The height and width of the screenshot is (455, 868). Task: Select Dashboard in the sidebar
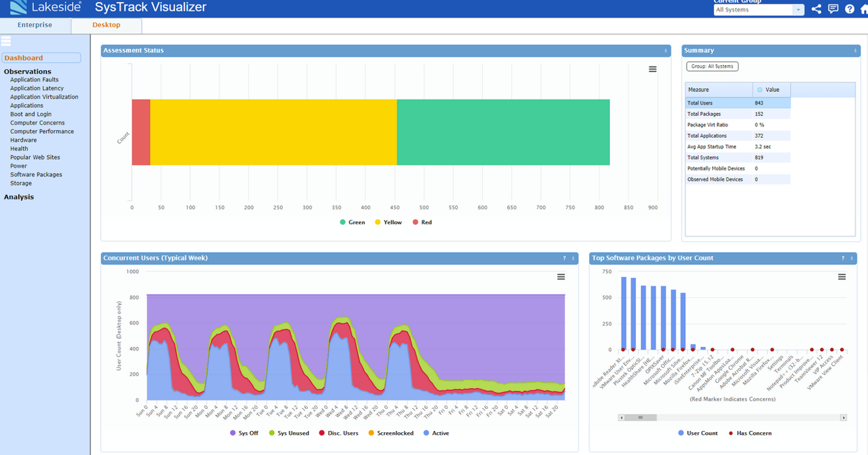pos(41,58)
